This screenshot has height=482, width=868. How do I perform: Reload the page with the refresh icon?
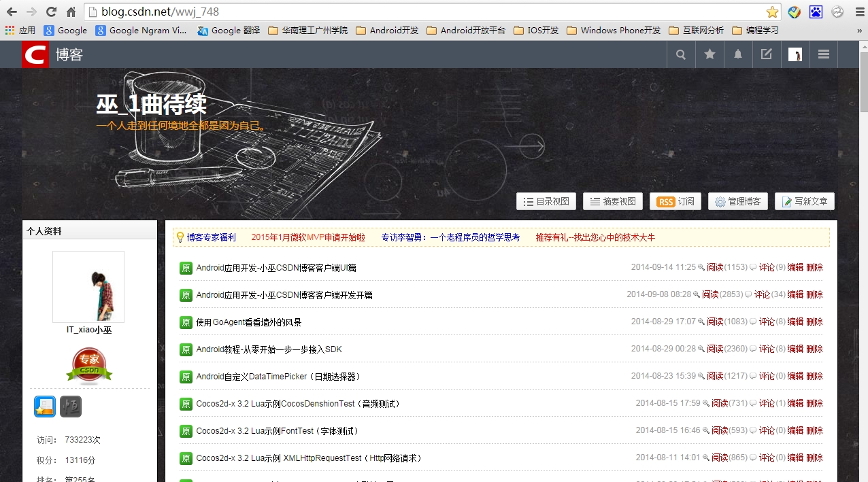coord(51,12)
